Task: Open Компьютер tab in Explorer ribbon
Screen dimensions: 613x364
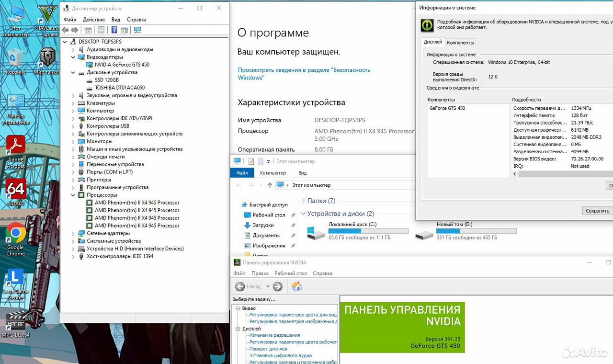Action: pos(273,173)
